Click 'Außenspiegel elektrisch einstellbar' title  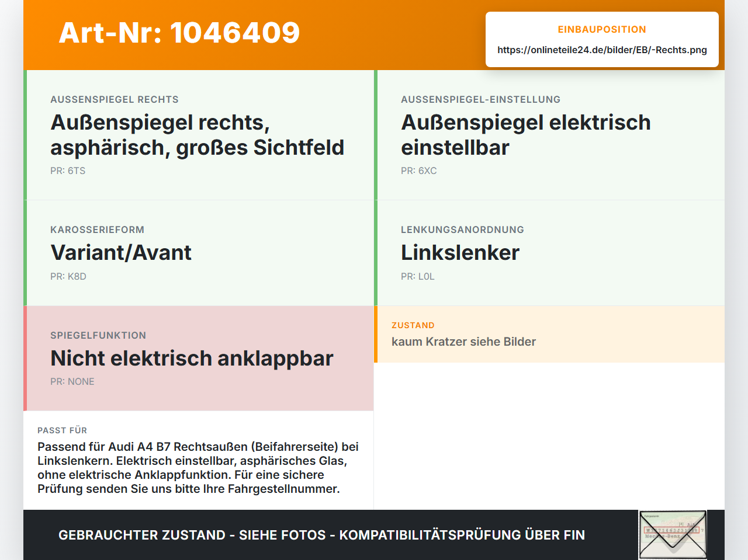coord(526,135)
